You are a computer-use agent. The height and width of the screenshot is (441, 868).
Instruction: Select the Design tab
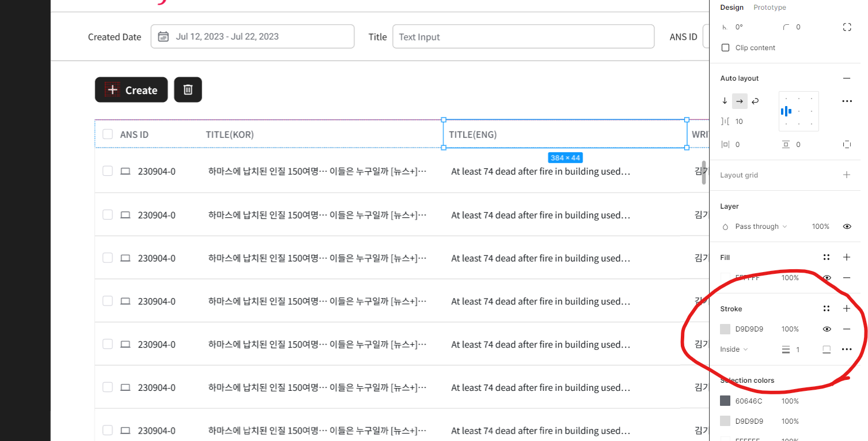[731, 7]
